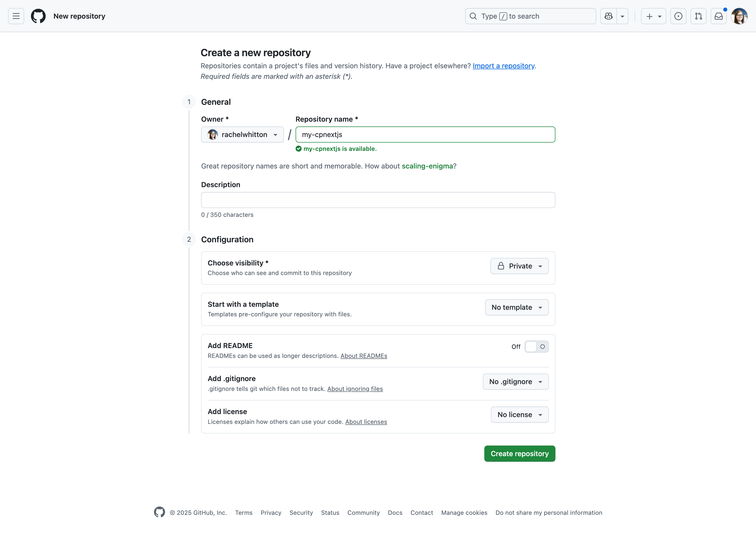Image resolution: width=756 pixels, height=539 pixels.
Task: View pull requests via the header icon
Action: pos(699,16)
